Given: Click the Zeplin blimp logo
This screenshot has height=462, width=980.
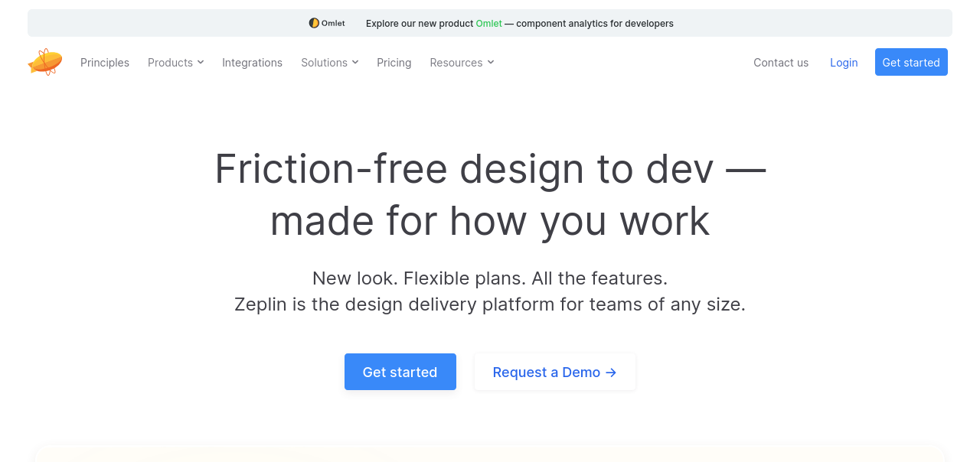Looking at the screenshot, I should (45, 62).
